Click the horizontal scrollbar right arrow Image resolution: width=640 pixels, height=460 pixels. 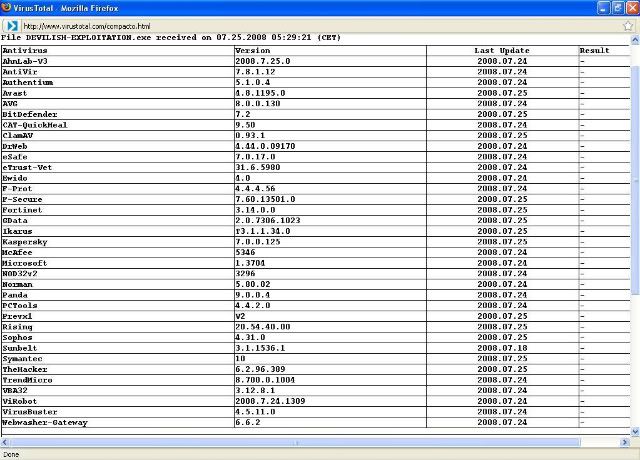pyautogui.click(x=624, y=442)
